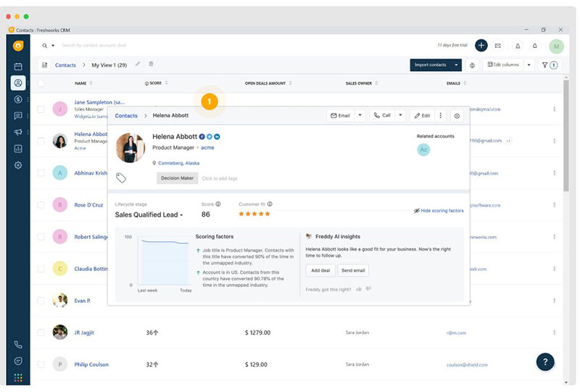Click Contacts breadcrumb in Helena Abbott panel

(x=126, y=116)
